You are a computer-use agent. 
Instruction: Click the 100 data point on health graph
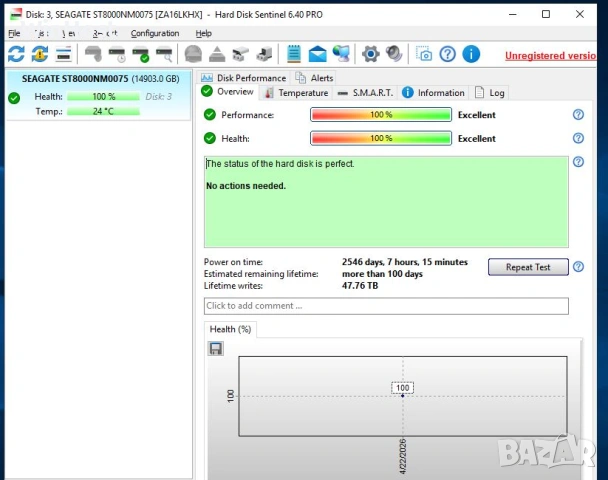click(402, 395)
